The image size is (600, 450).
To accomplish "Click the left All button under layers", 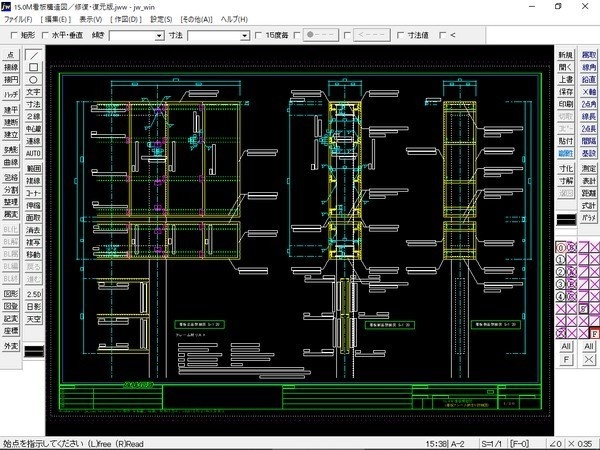I will click(566, 347).
